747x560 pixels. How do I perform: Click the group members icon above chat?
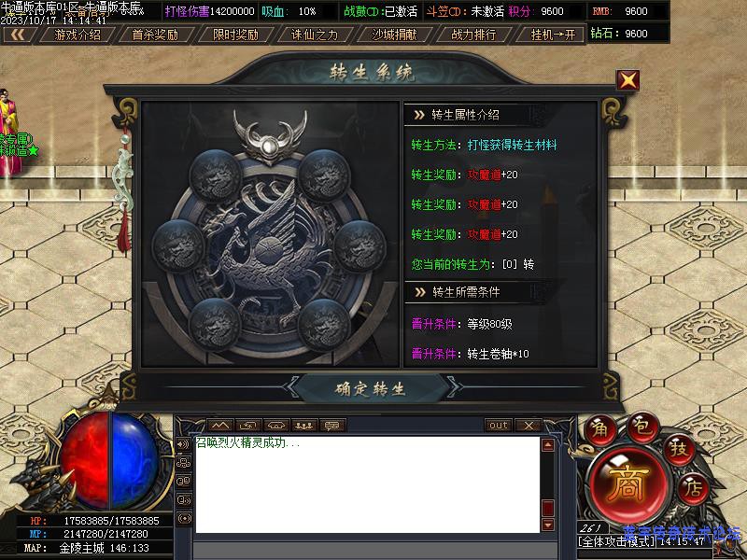click(x=304, y=426)
